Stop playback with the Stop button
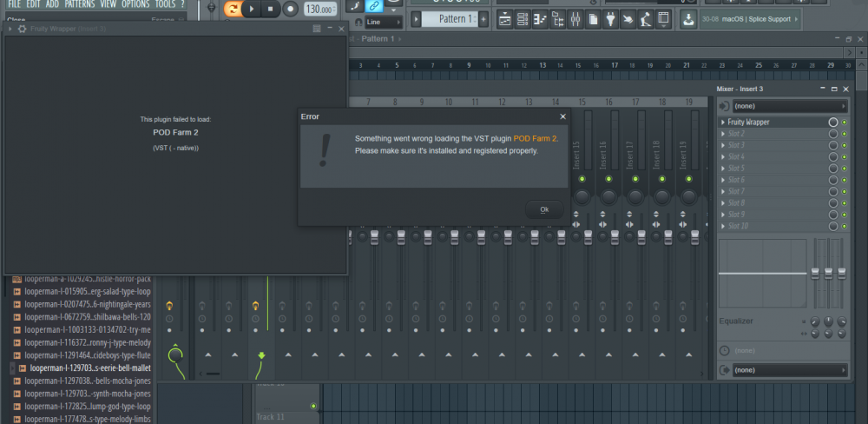Image resolution: width=868 pixels, height=424 pixels. click(270, 9)
